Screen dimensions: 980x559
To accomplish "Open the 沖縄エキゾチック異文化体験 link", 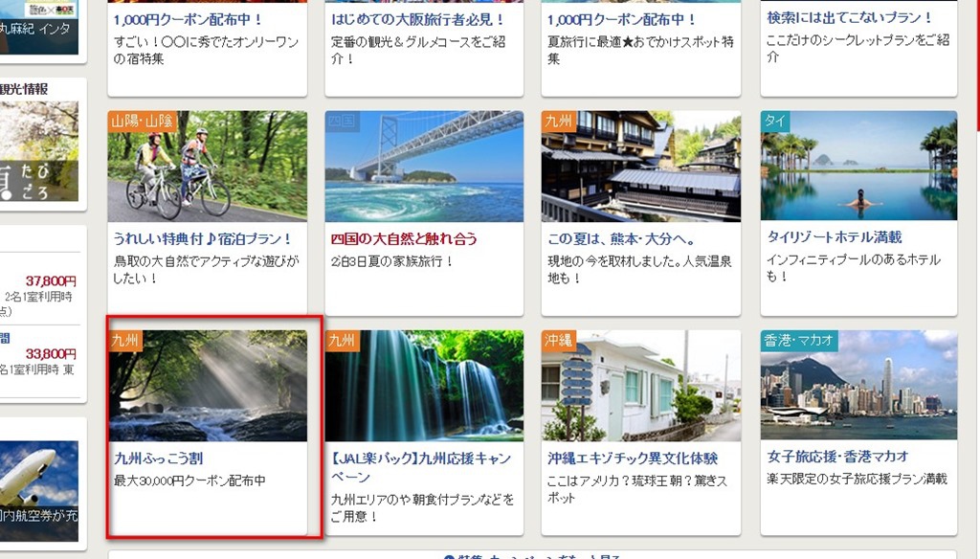I will pyautogui.click(x=633, y=458).
